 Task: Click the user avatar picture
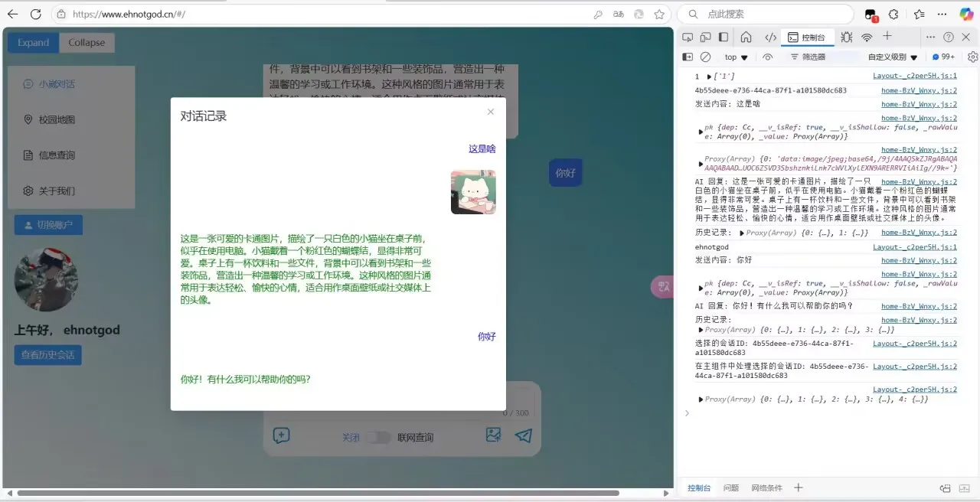[x=46, y=279]
